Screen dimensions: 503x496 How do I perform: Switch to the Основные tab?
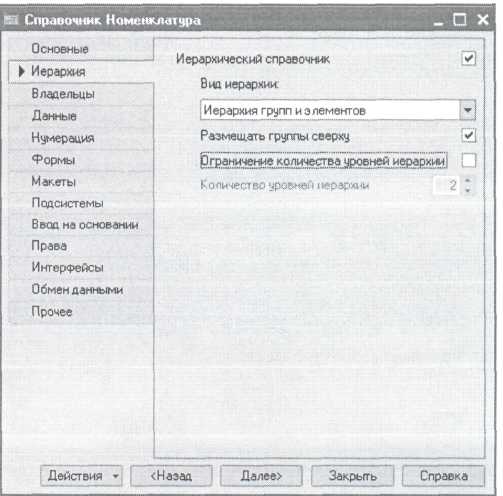[60, 49]
